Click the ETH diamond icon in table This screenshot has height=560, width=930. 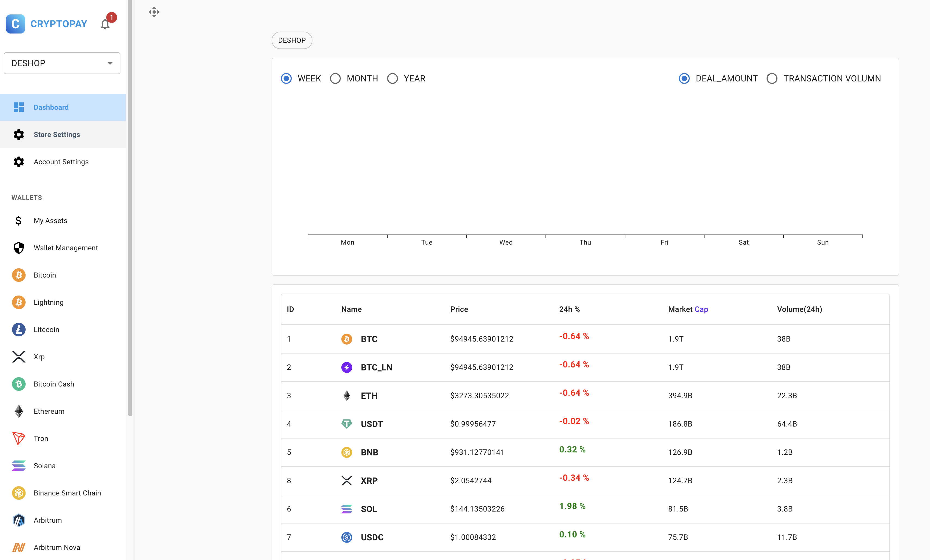click(346, 395)
